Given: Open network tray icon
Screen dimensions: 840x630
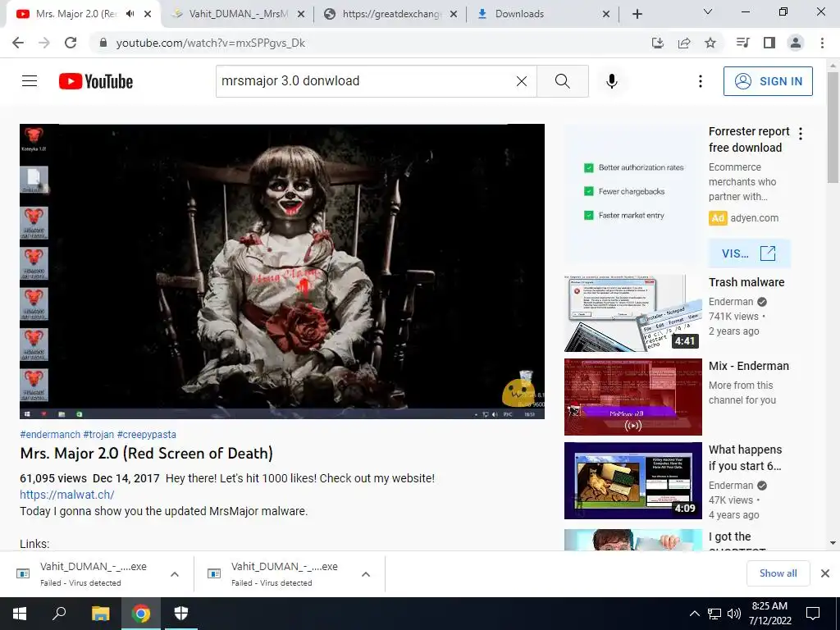Looking at the screenshot, I should pos(714,614).
